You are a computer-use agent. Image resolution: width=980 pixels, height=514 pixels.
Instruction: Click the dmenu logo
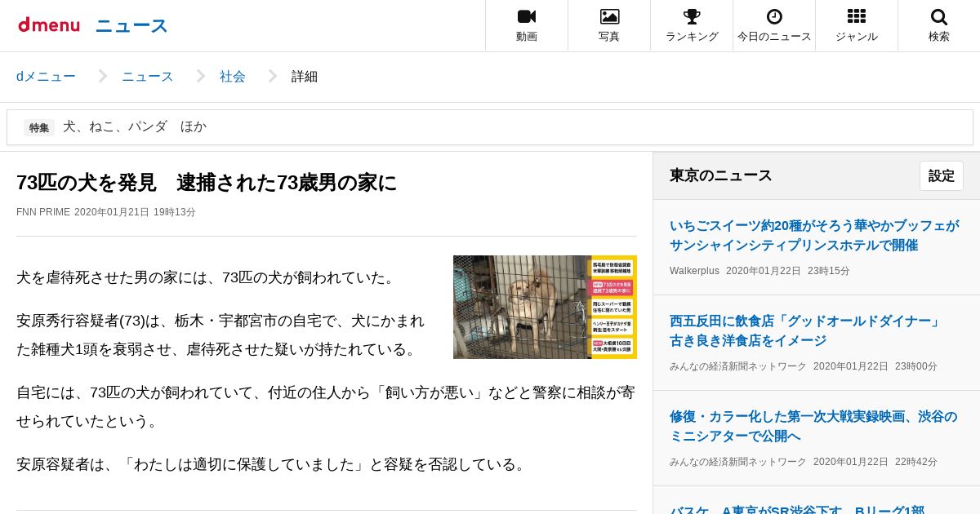pyautogui.click(x=49, y=25)
